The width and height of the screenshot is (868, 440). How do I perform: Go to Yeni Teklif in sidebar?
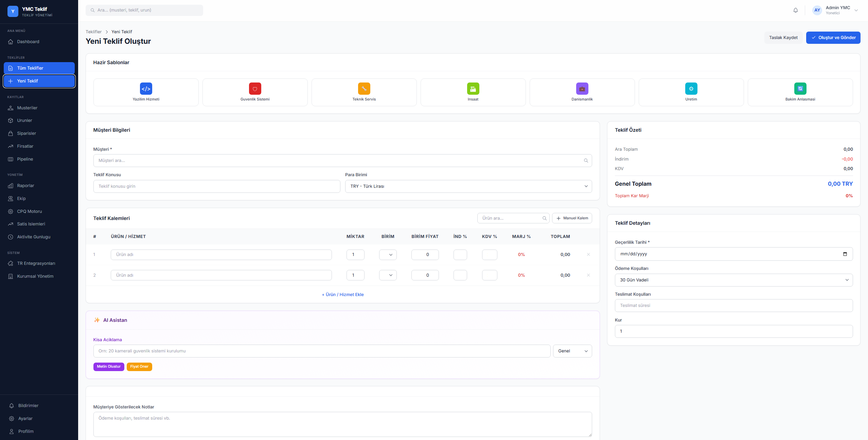[x=39, y=81]
